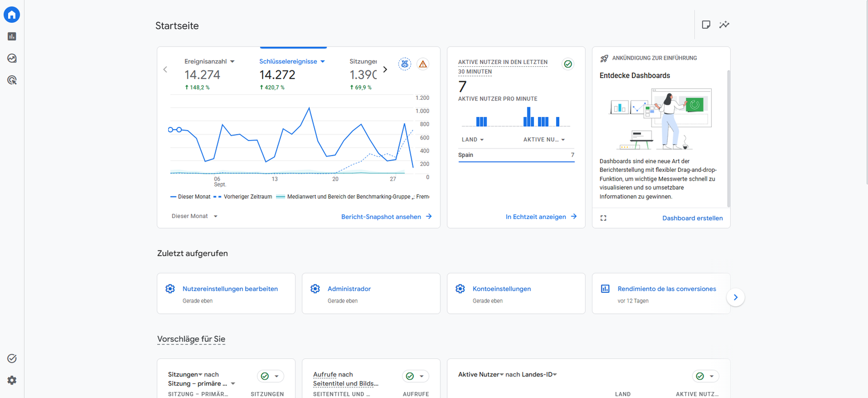Open the Administrador recent item
The width and height of the screenshot is (868, 398).
371,293
